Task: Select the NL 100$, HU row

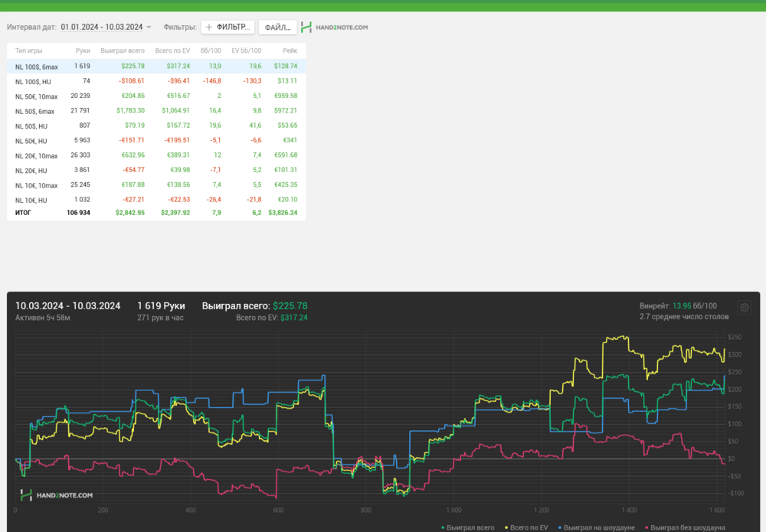Action: [156, 81]
